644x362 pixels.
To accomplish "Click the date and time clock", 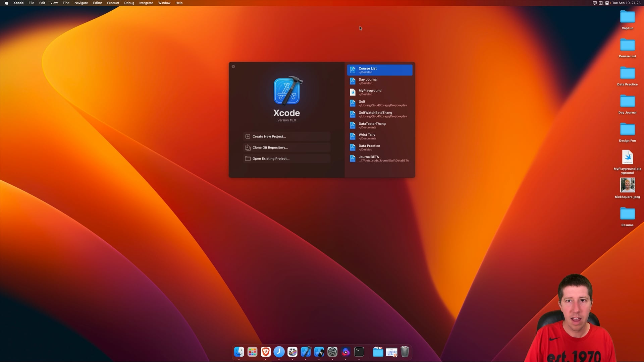I will 626,3.
